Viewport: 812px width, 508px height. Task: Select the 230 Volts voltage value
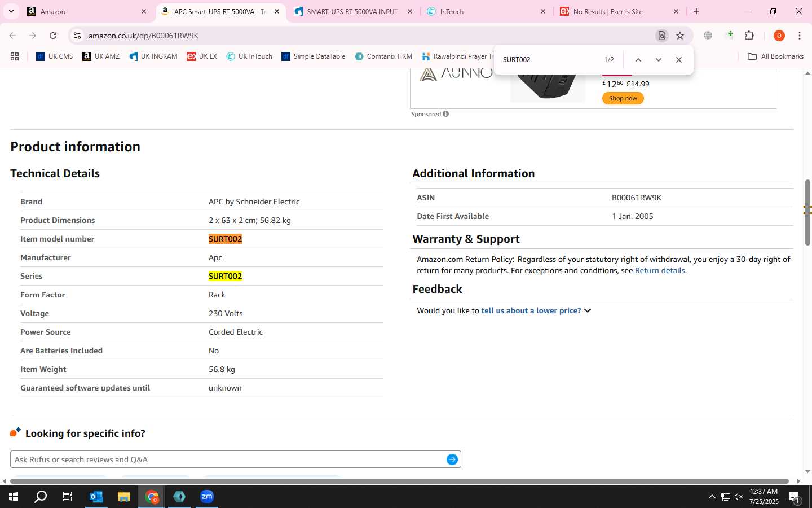pos(226,313)
